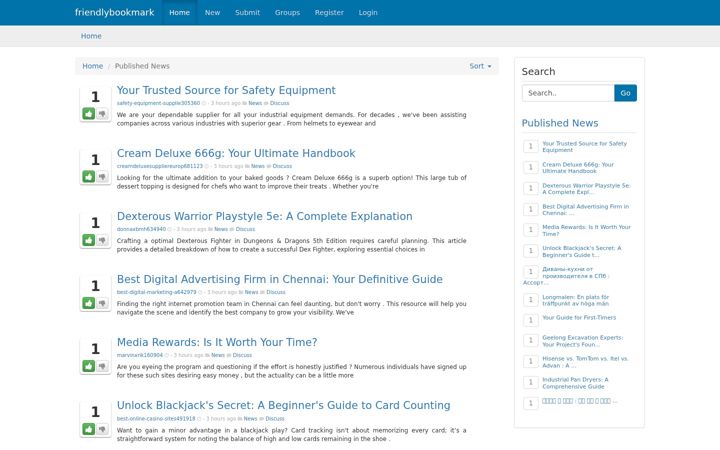Open the Sort dropdown

pyautogui.click(x=480, y=66)
